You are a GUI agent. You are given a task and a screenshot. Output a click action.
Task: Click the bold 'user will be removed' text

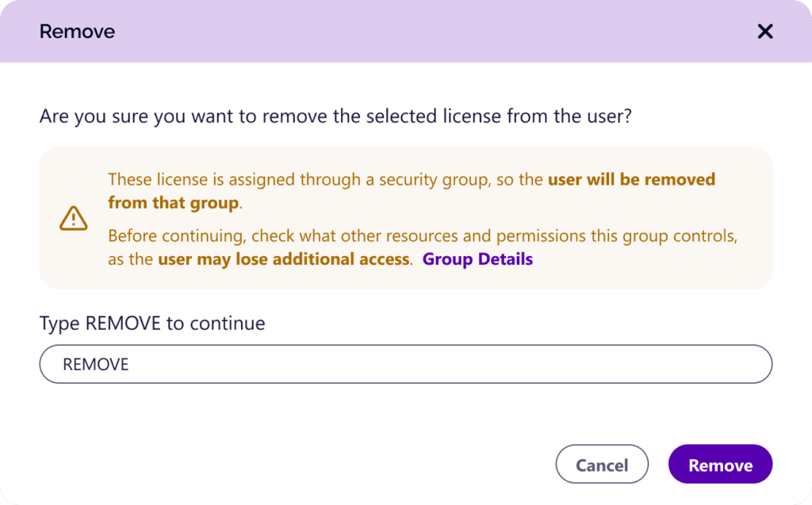pos(630,179)
